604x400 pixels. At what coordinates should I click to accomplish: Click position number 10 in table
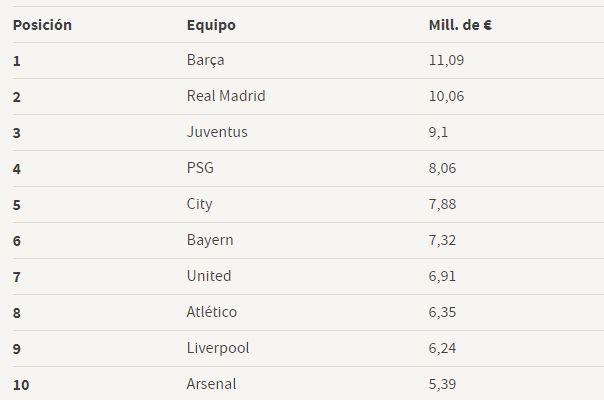(x=21, y=384)
